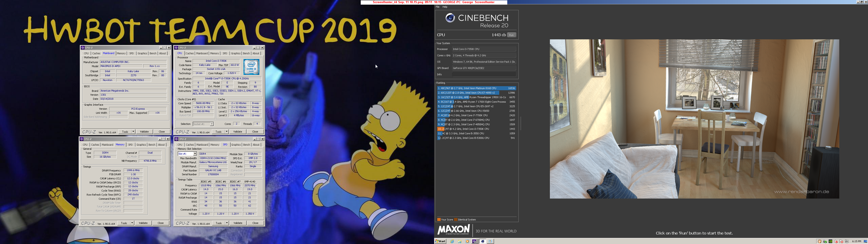
Task: Click Tools button in Mainboard CPU-Z window
Action: point(125,132)
